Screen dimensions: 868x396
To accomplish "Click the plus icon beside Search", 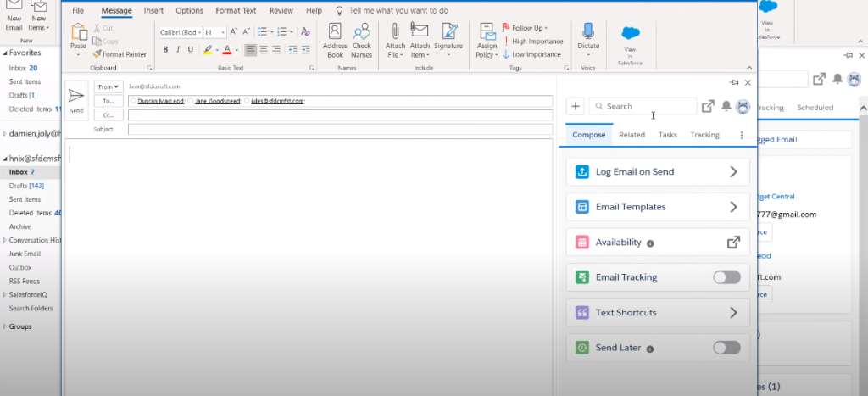I will click(576, 106).
